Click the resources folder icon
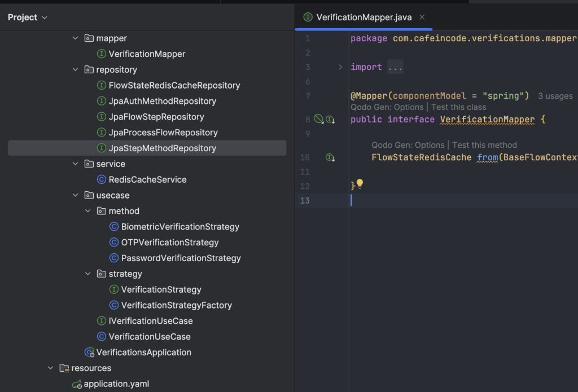The image size is (578, 392). pos(64,368)
